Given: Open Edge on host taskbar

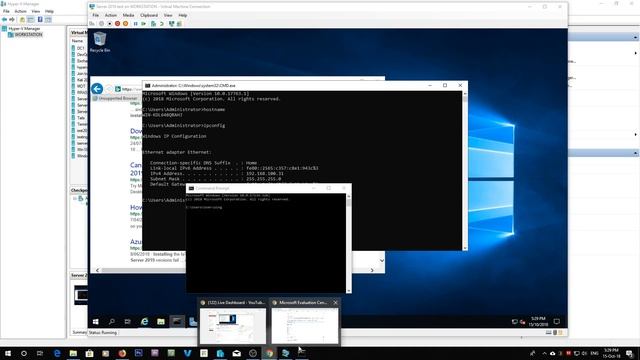Looking at the screenshot, I should 57,353.
